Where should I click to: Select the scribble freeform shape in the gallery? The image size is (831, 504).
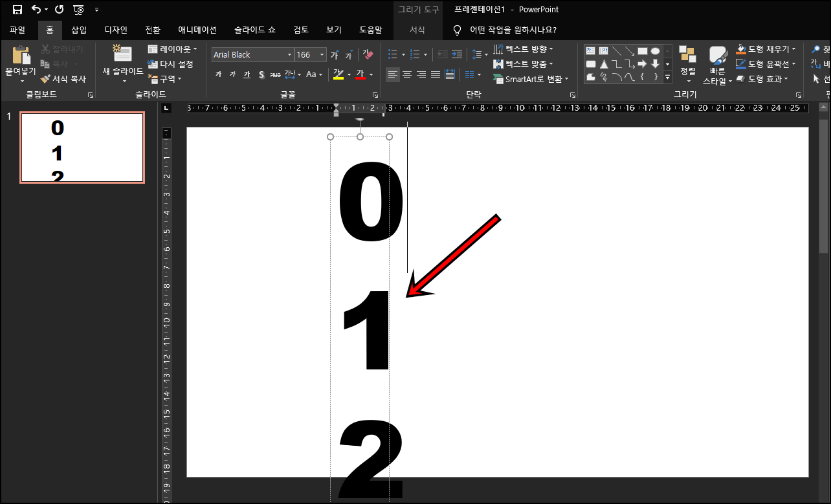pos(604,77)
